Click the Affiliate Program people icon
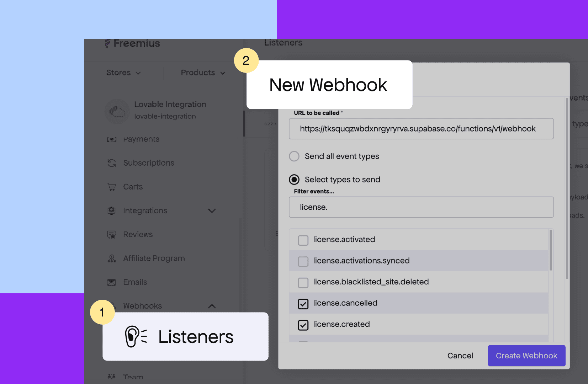Viewport: 588px width, 384px height. coord(112,258)
